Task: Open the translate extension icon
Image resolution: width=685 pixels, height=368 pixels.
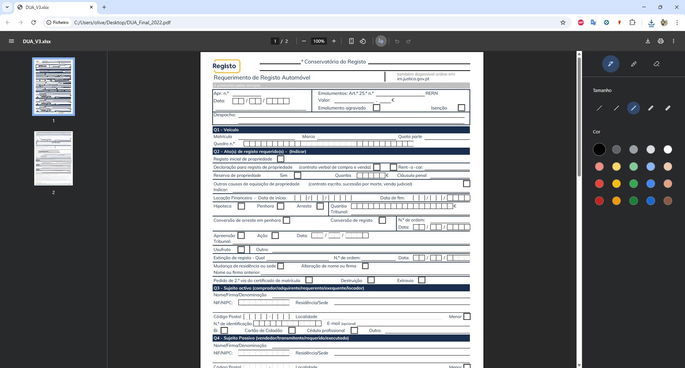Action: pos(593,22)
